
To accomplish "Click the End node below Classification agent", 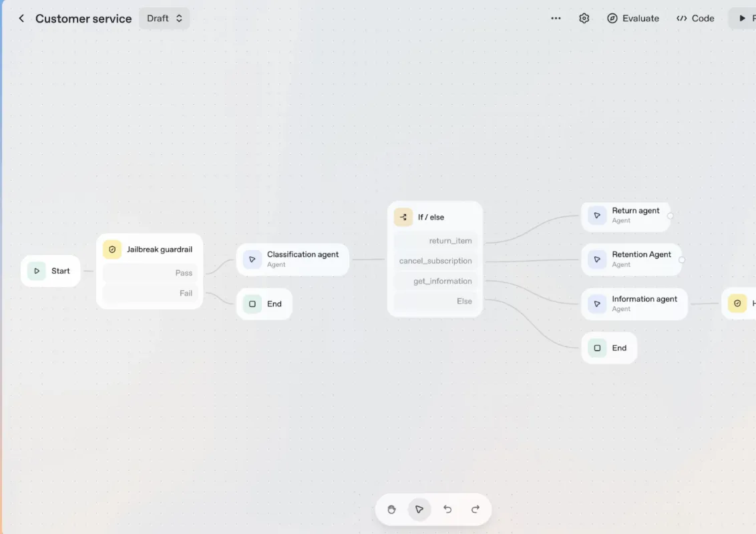I will point(264,304).
